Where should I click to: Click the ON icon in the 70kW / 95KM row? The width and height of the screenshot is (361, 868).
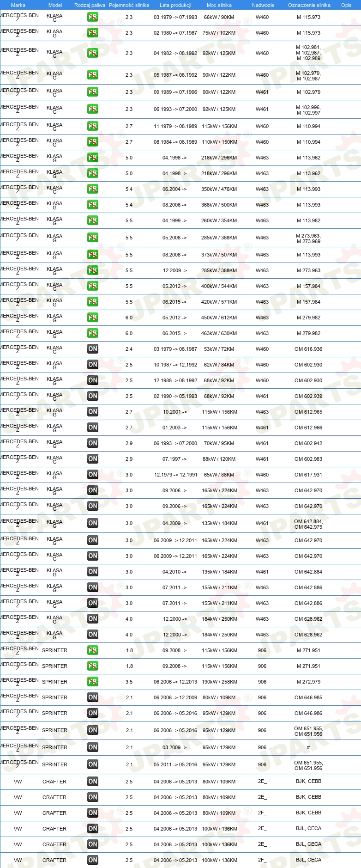[93, 443]
